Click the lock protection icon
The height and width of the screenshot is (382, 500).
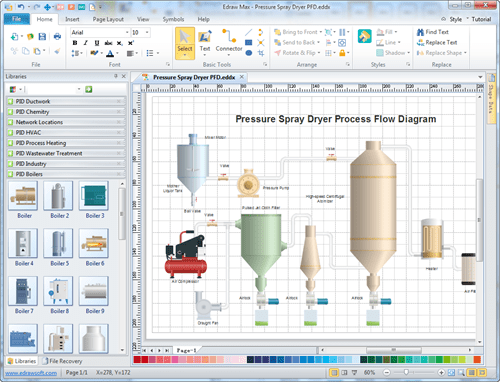pos(342,53)
